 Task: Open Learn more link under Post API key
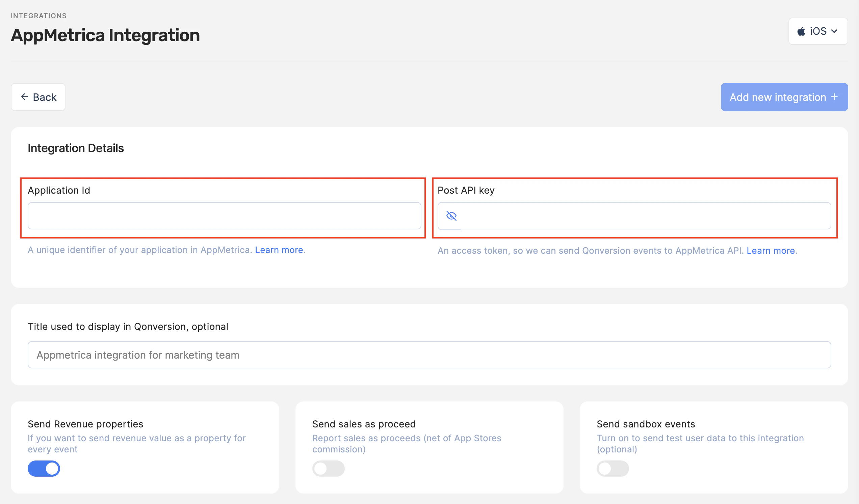point(771,251)
